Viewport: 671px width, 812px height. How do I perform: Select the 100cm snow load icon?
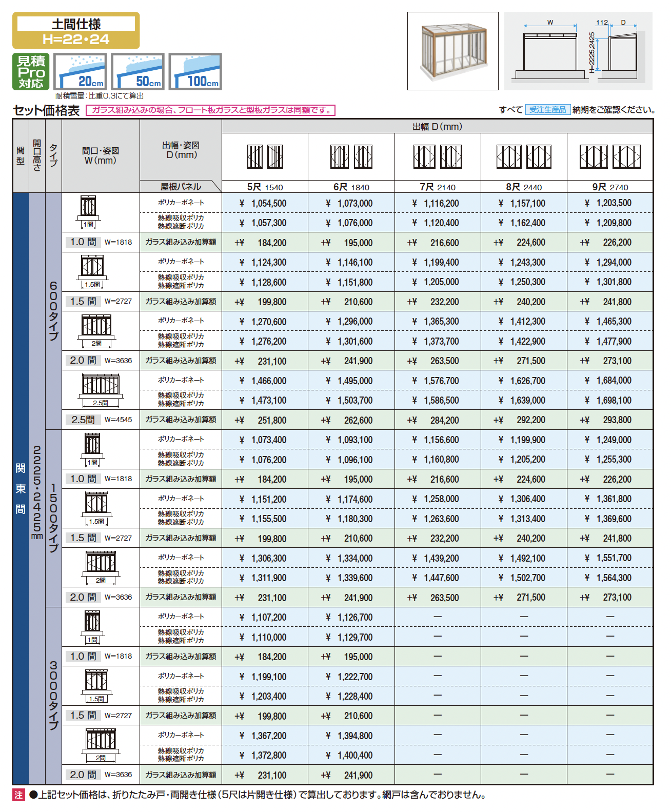(195, 72)
